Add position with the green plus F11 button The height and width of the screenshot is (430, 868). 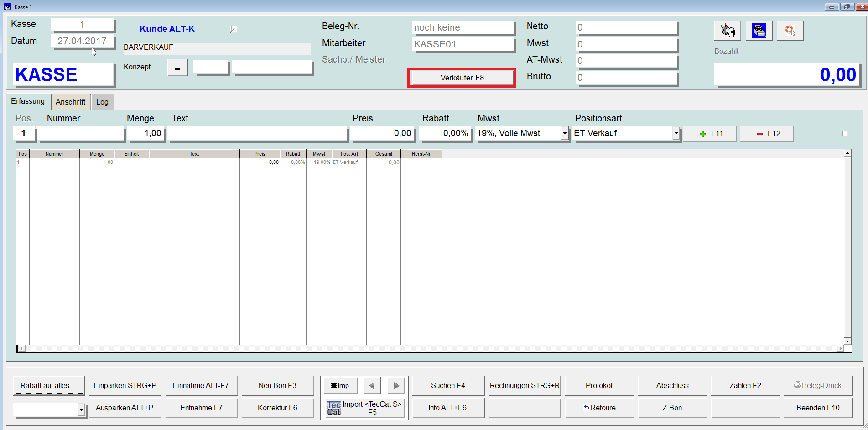click(710, 134)
